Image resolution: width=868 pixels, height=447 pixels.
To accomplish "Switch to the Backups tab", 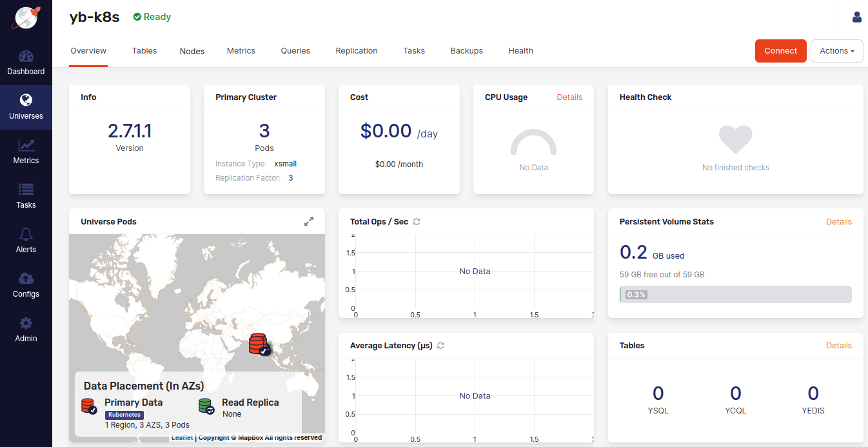I will 466,51.
